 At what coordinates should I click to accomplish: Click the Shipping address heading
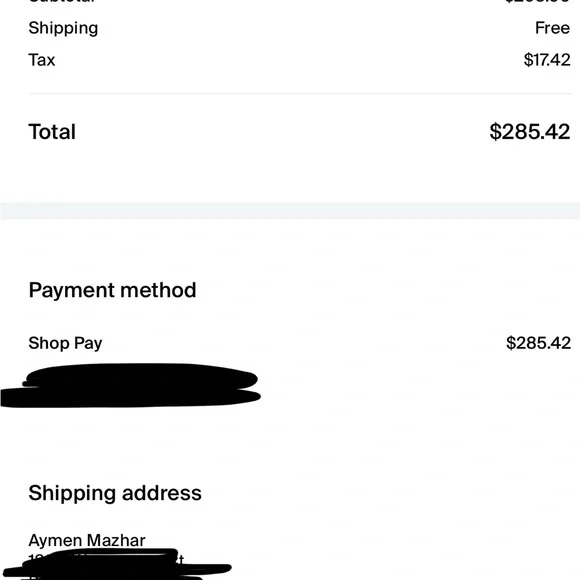[115, 493]
